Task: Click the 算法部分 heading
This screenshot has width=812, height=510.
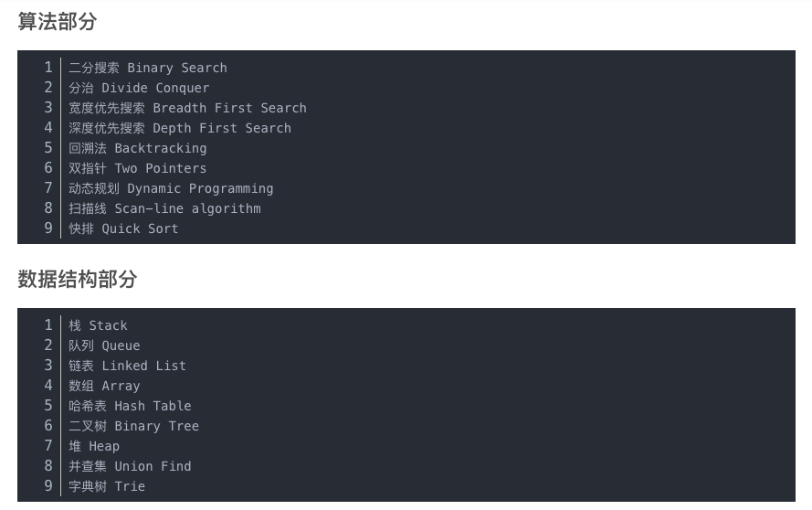Action: (57, 21)
